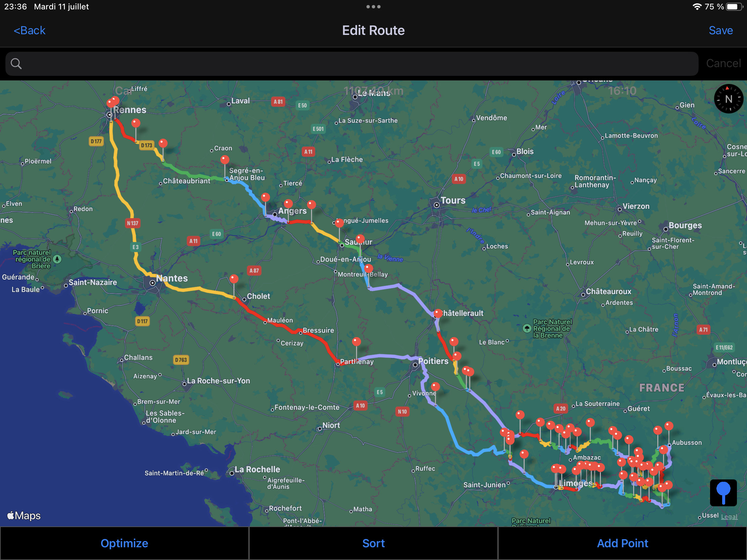Select the pin near Vivonne
Image resolution: width=747 pixels, height=560 pixels.
point(436,386)
